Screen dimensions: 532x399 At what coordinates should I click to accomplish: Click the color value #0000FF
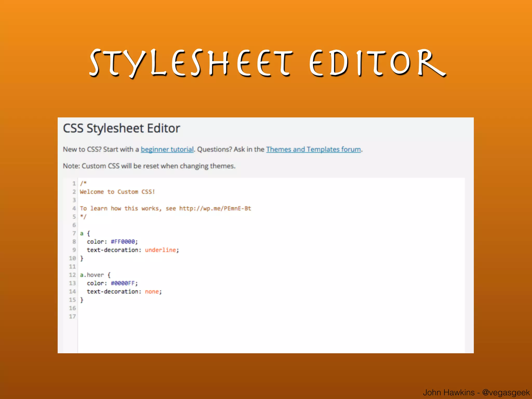[123, 283]
